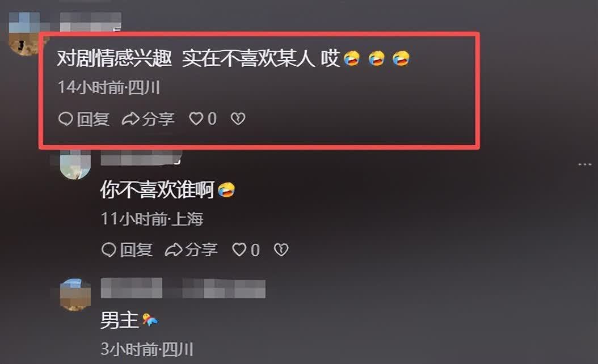The height and width of the screenshot is (364, 598).
Task: Click the '11小时前·上海' timestamp
Action: pyautogui.click(x=152, y=219)
